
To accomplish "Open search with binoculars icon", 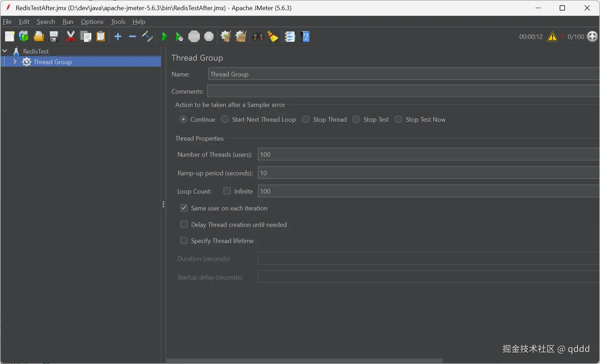I will [x=258, y=36].
